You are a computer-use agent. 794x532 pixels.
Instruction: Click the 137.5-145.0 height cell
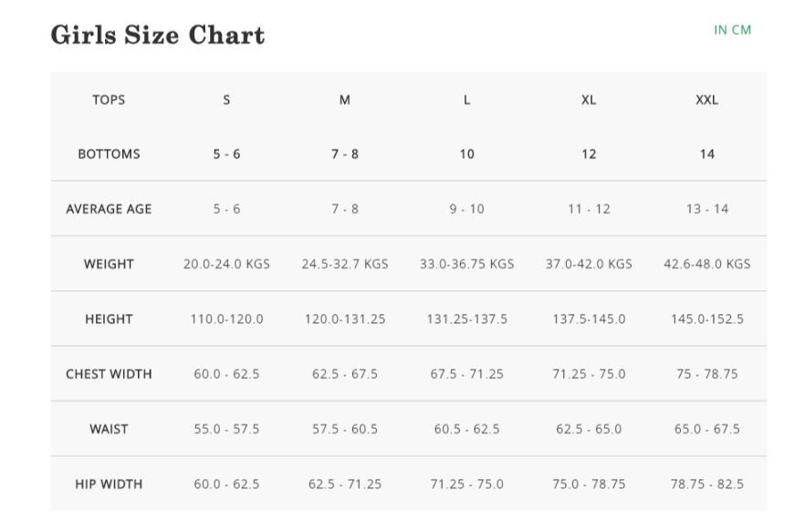(589, 319)
